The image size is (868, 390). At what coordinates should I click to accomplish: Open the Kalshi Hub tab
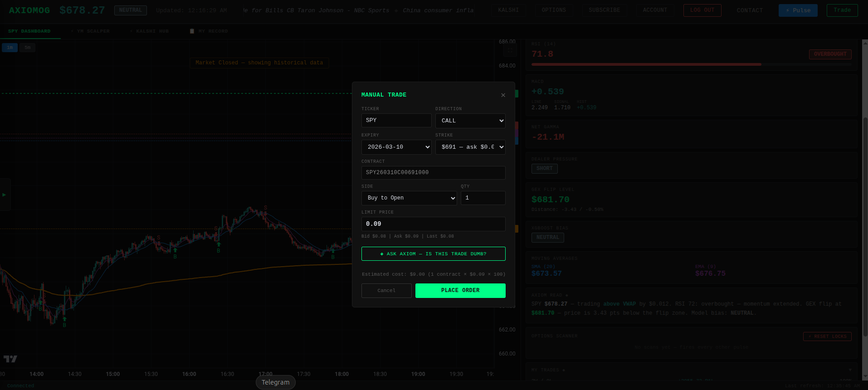point(149,31)
